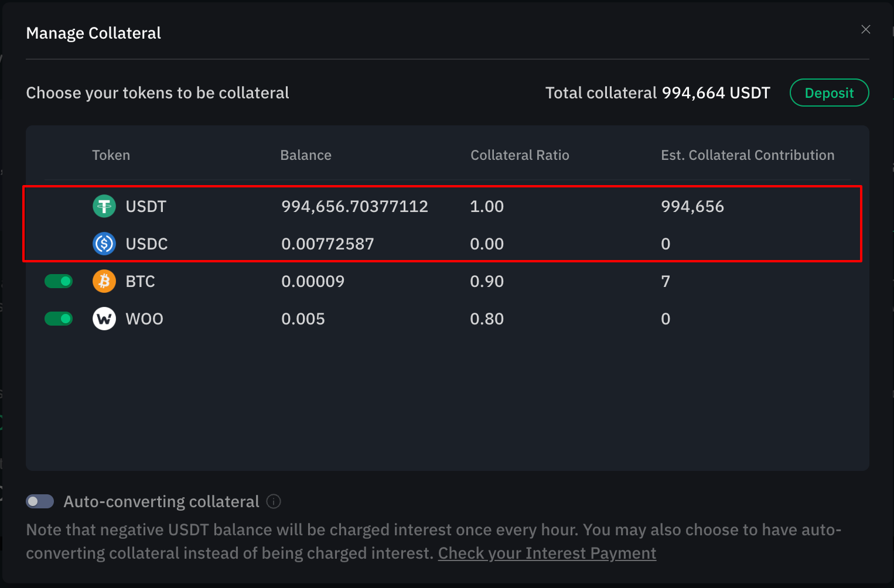The width and height of the screenshot is (894, 588).
Task: Click USDC balance 0.00772587
Action: tap(327, 244)
